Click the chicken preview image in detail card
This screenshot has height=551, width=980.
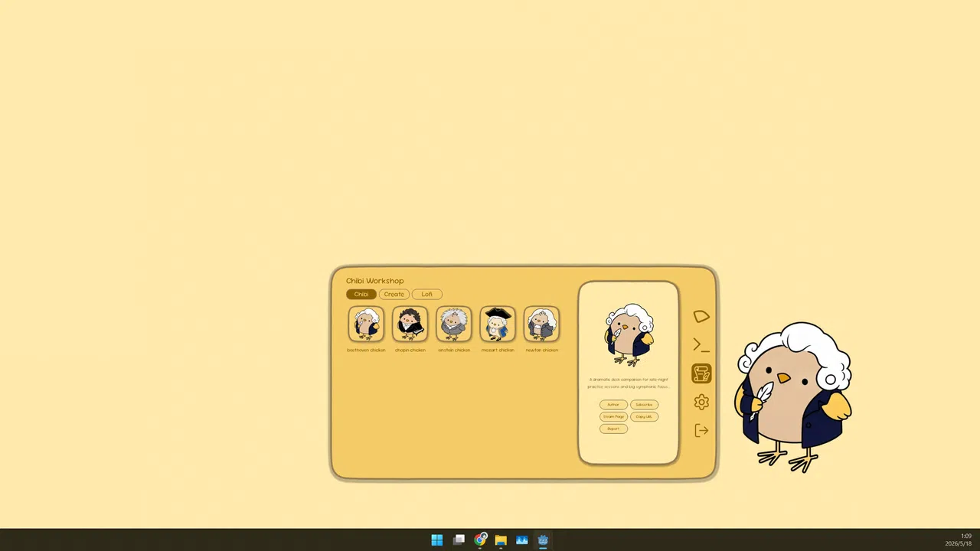629,335
